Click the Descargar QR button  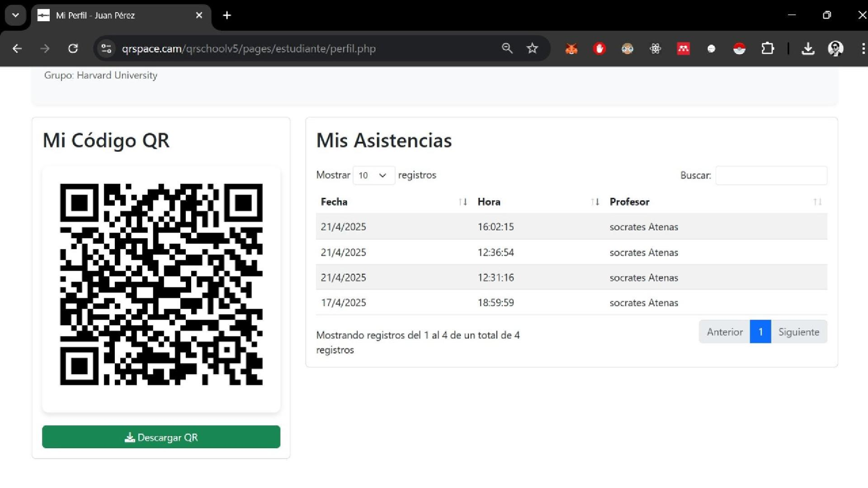[161, 437]
